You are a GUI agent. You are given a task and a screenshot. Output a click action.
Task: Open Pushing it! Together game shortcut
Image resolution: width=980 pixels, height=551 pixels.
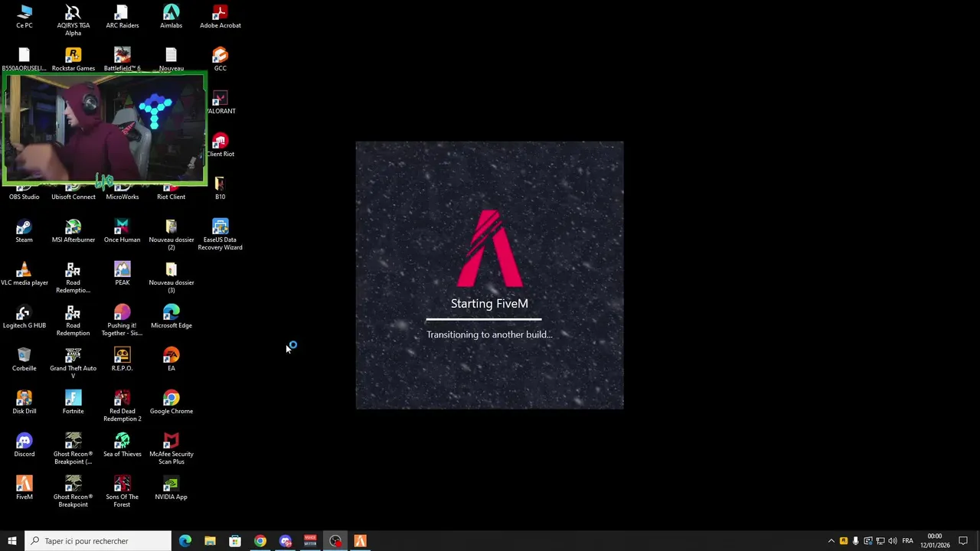[122, 321]
